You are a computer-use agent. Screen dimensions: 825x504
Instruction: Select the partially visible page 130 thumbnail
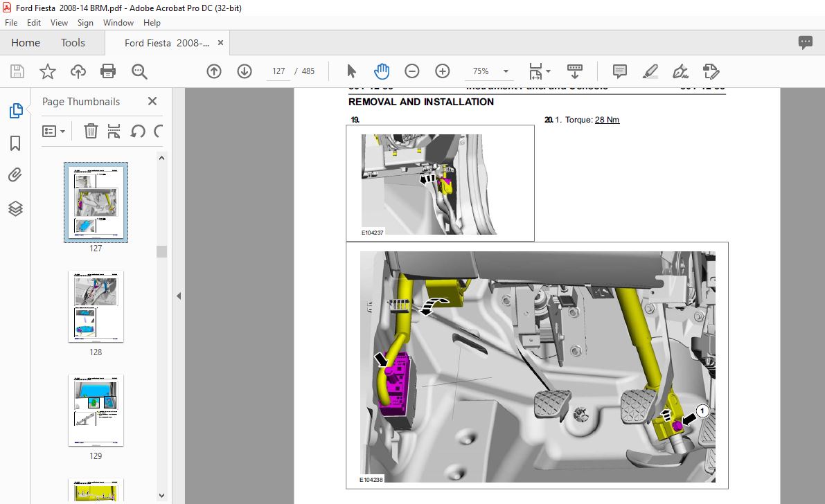point(96,489)
